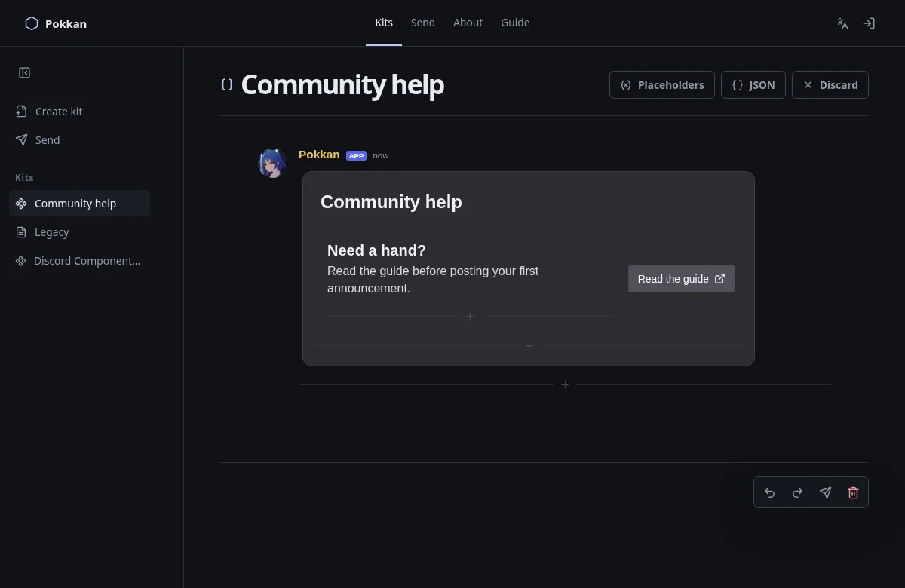Choose Send in the sidebar
The width and height of the screenshot is (905, 588).
80,140
